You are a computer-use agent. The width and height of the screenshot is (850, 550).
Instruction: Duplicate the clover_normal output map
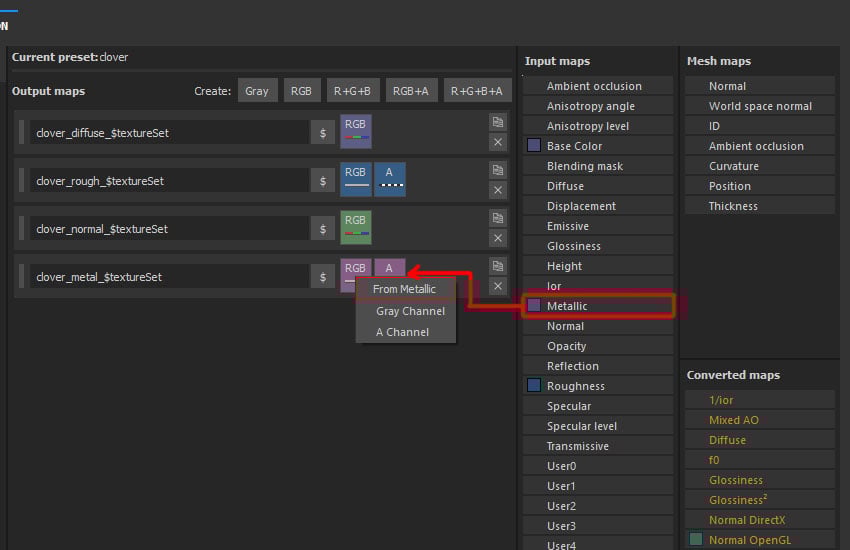pyautogui.click(x=498, y=218)
